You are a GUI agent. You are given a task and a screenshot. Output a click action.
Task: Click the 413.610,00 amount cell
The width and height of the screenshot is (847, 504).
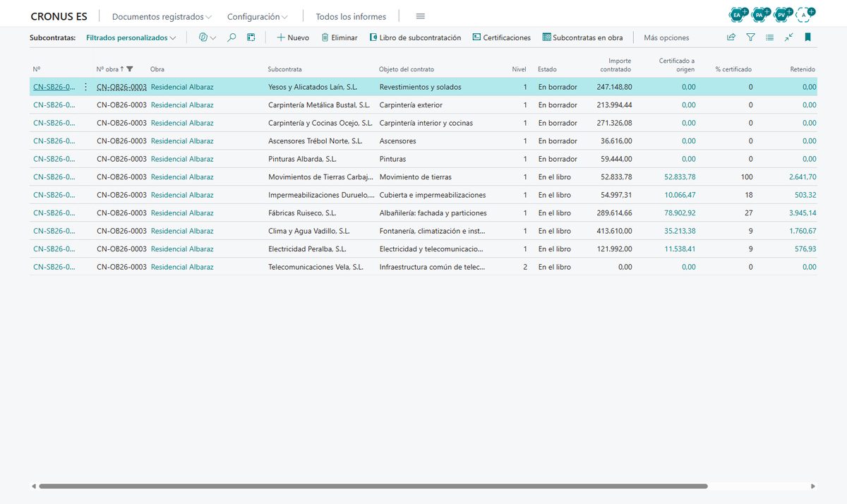[x=613, y=231]
